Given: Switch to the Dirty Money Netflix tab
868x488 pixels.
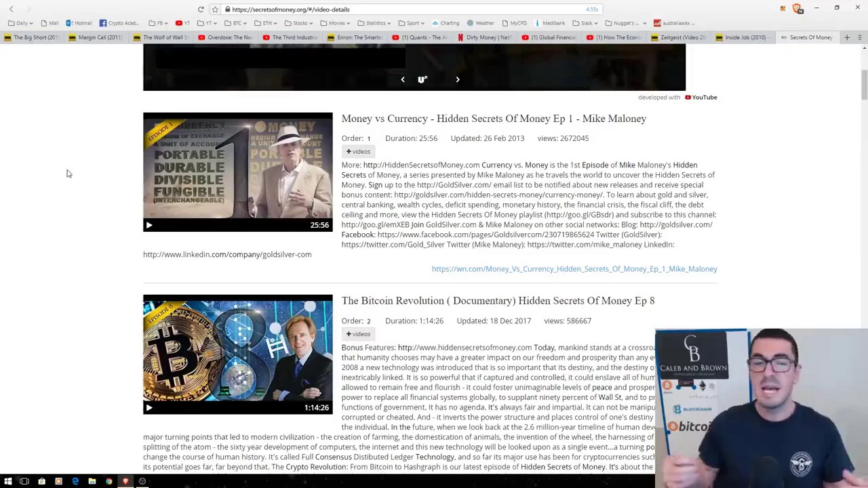Looking at the screenshot, I should pyautogui.click(x=485, y=37).
